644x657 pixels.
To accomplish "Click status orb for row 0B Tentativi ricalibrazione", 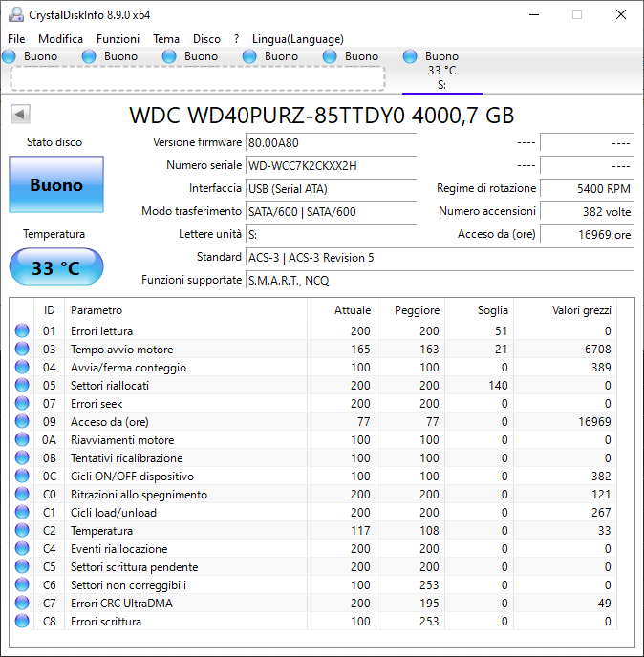I will [22, 457].
